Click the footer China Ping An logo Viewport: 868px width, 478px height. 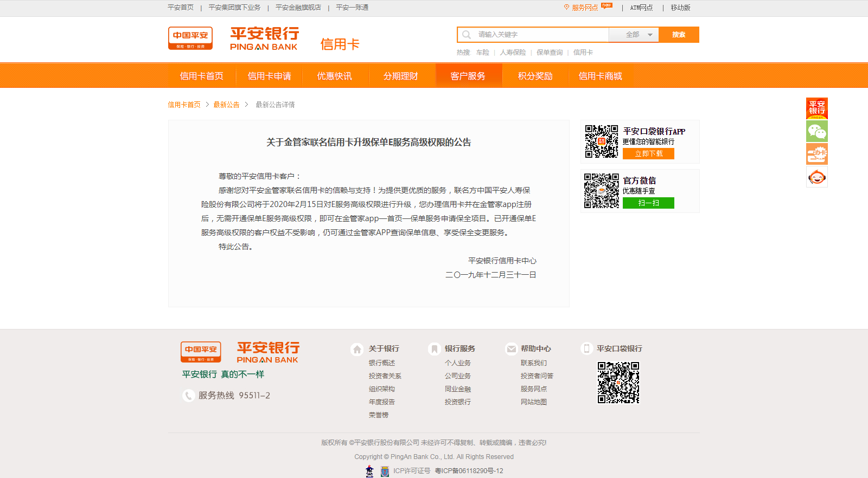pyautogui.click(x=201, y=352)
